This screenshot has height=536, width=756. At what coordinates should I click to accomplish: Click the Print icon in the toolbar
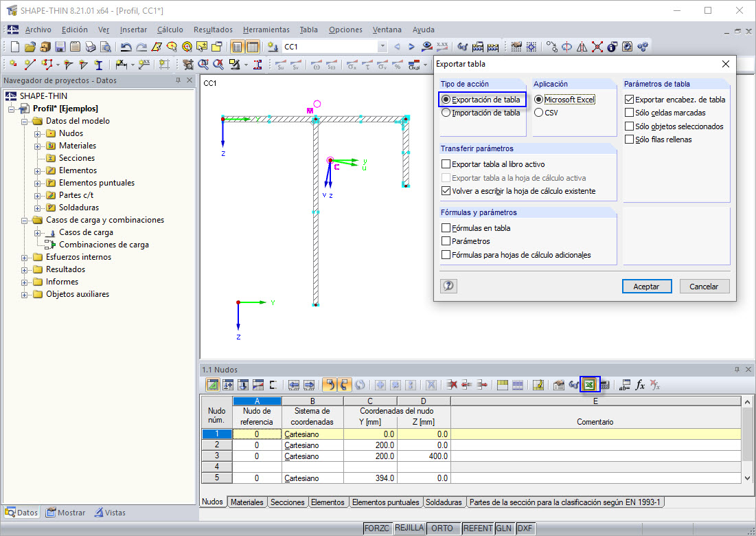90,46
